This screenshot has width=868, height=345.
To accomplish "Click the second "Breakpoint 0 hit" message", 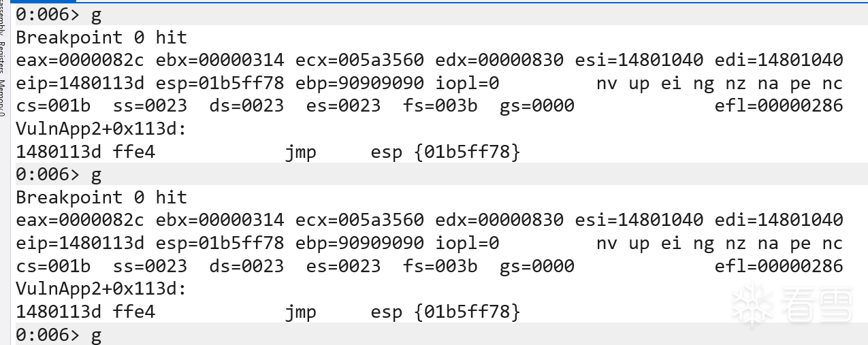I will click(101, 197).
